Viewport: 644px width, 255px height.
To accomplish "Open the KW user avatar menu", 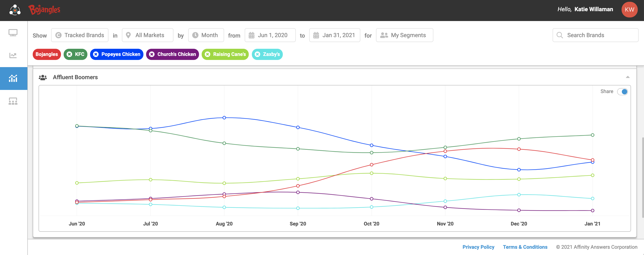I will (629, 10).
